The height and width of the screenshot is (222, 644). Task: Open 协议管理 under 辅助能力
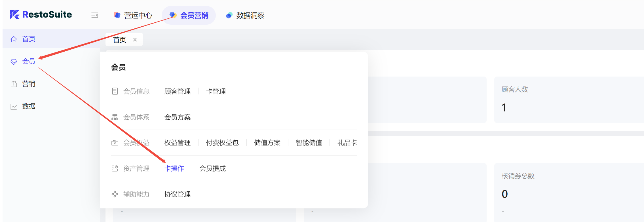coord(177,194)
